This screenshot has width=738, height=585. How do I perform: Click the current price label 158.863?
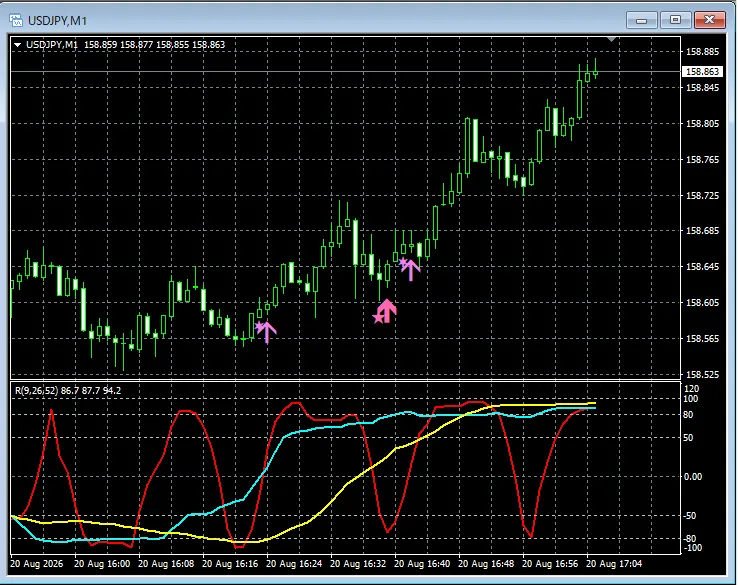[702, 72]
